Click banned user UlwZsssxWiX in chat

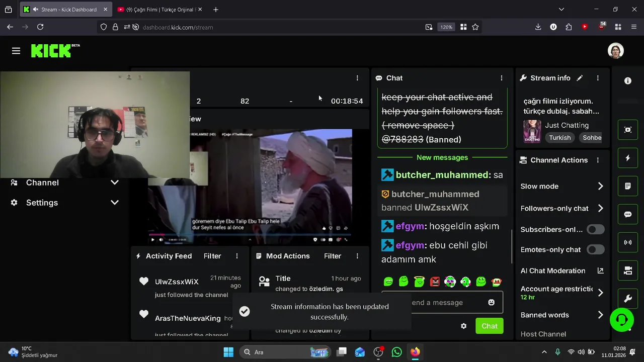point(441,207)
